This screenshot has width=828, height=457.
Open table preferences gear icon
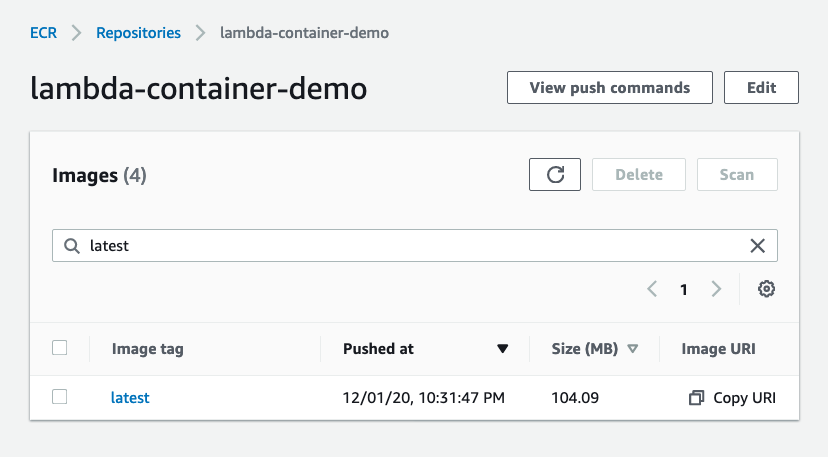[x=766, y=289]
